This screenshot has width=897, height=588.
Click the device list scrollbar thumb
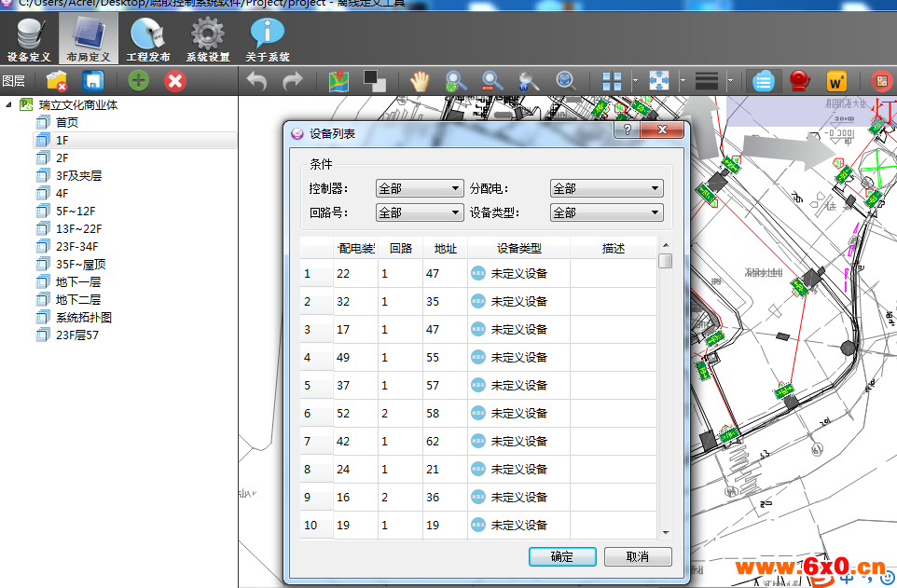point(666,261)
